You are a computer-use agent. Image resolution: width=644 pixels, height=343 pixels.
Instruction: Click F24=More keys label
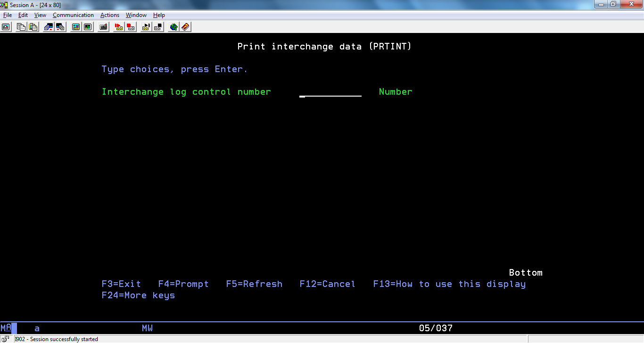click(x=138, y=295)
